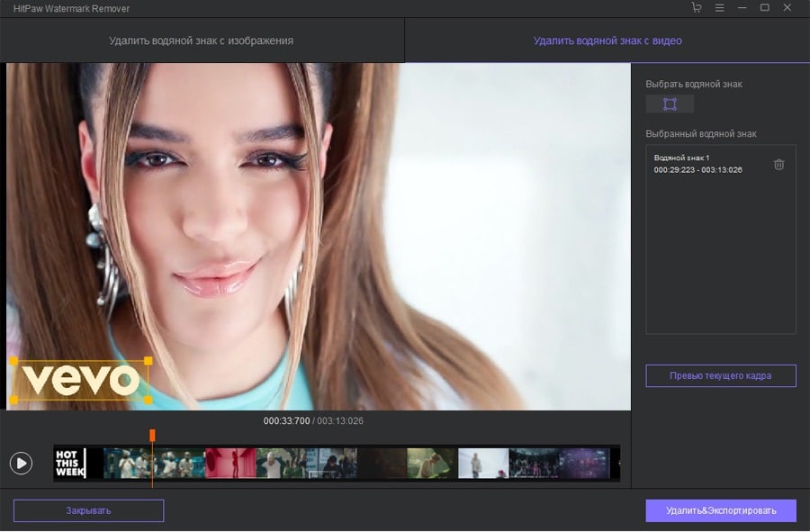Viewport: 810px width, 532px height.
Task: Click bottom-right handle of vevo selection box
Action: pyautogui.click(x=148, y=400)
